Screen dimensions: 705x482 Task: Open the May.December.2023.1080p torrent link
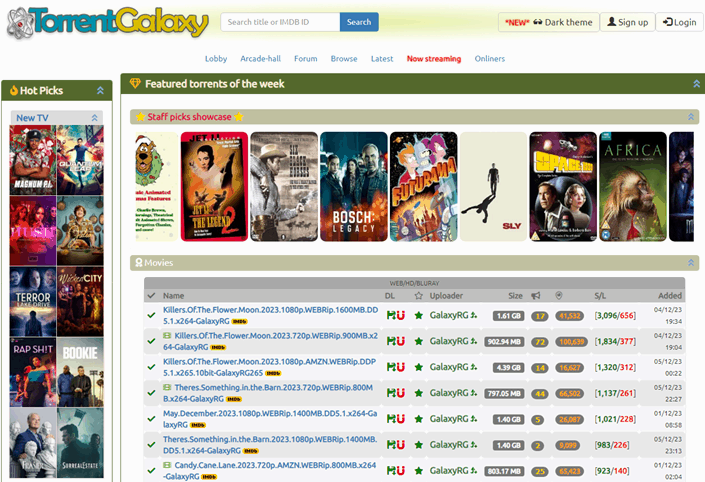click(270, 419)
